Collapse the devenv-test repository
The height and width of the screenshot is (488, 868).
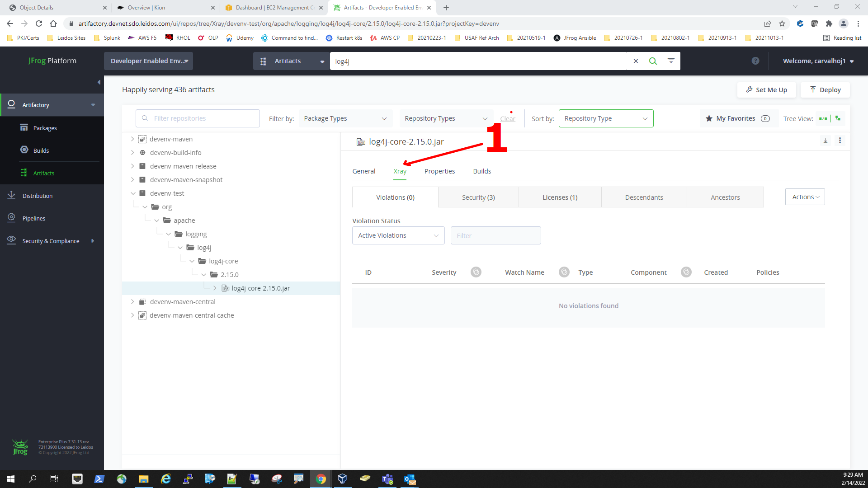(x=133, y=193)
